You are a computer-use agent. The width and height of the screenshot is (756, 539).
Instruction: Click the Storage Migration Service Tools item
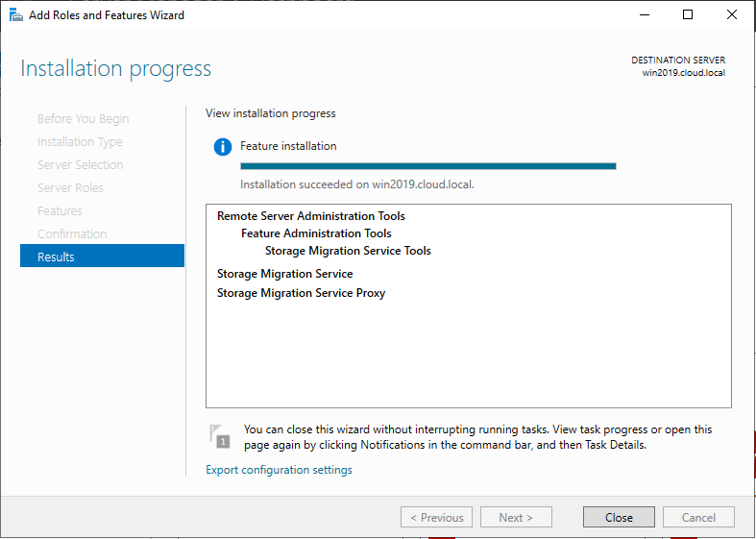point(348,251)
